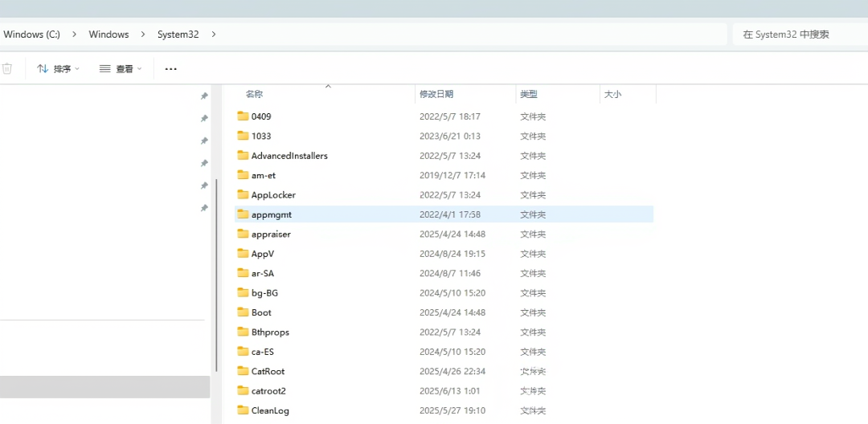Click the CatRoot folder icon
The image size is (868, 424).
(x=243, y=371)
